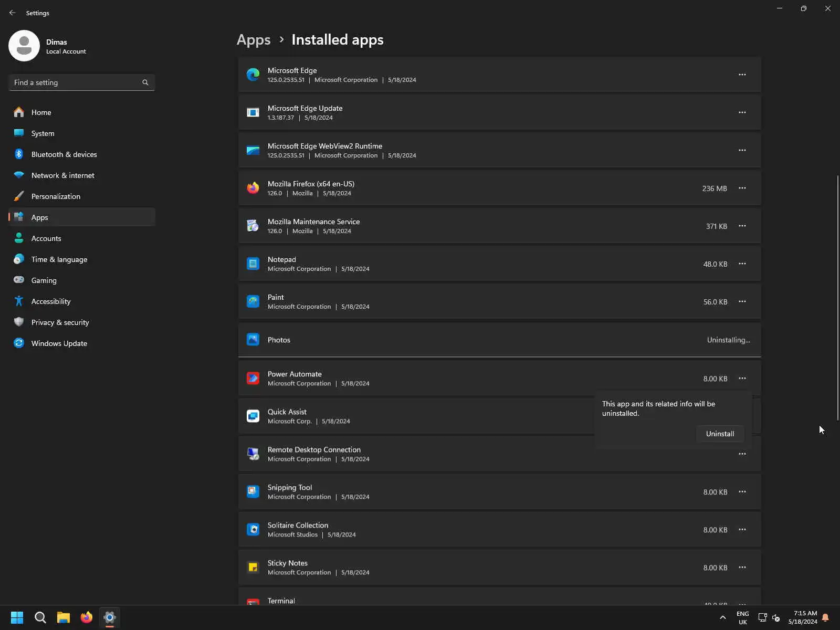
Task: Go to Bluetooth & devices settings
Action: click(x=64, y=154)
